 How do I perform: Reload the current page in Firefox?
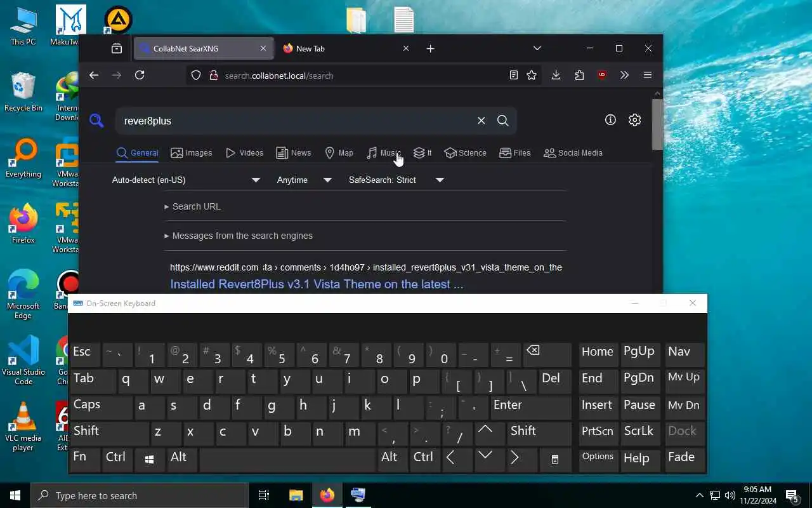[140, 75]
